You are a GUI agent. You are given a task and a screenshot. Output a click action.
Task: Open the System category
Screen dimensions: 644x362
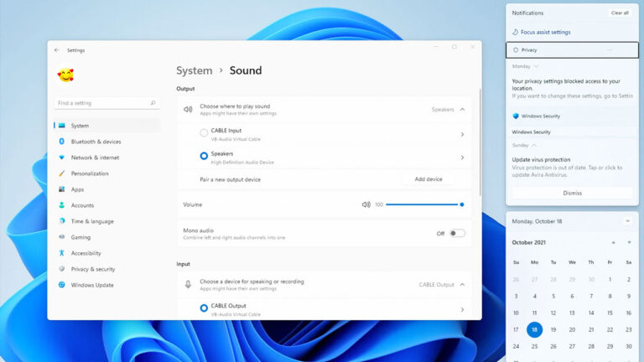pos(106,126)
